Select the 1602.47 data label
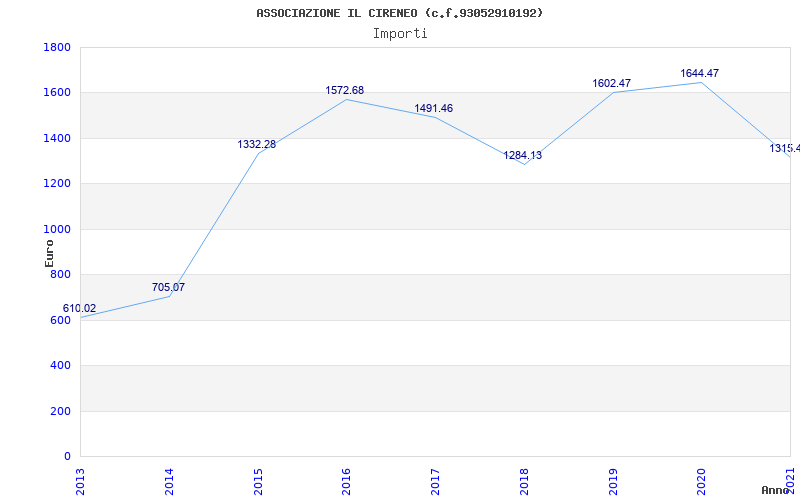800x500 pixels. [611, 83]
